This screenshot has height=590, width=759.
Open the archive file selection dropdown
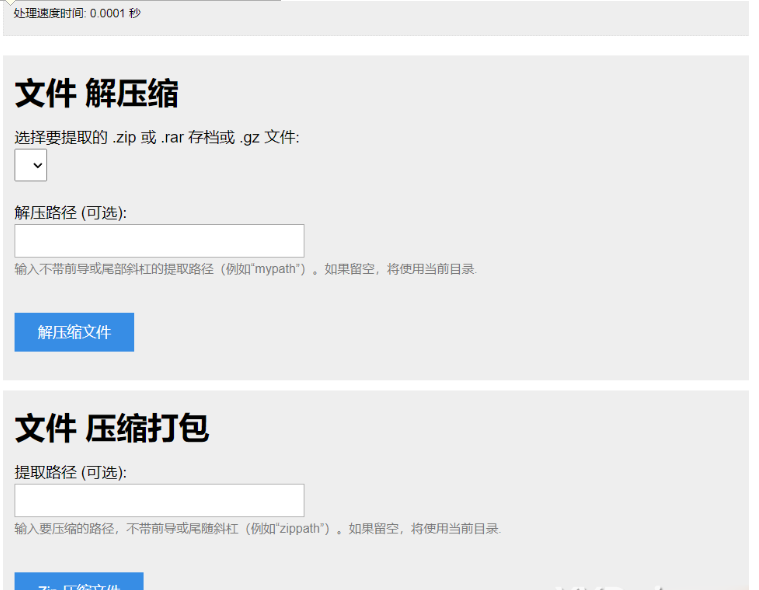tap(30, 165)
